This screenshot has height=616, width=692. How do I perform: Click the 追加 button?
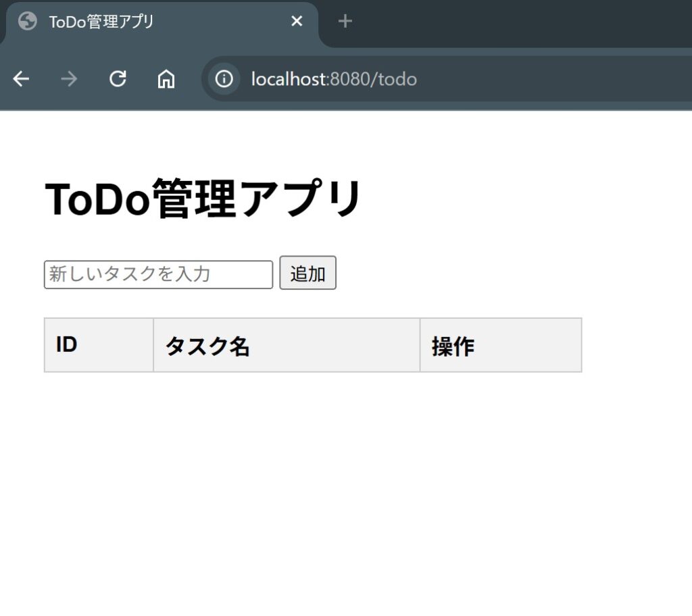point(307,273)
